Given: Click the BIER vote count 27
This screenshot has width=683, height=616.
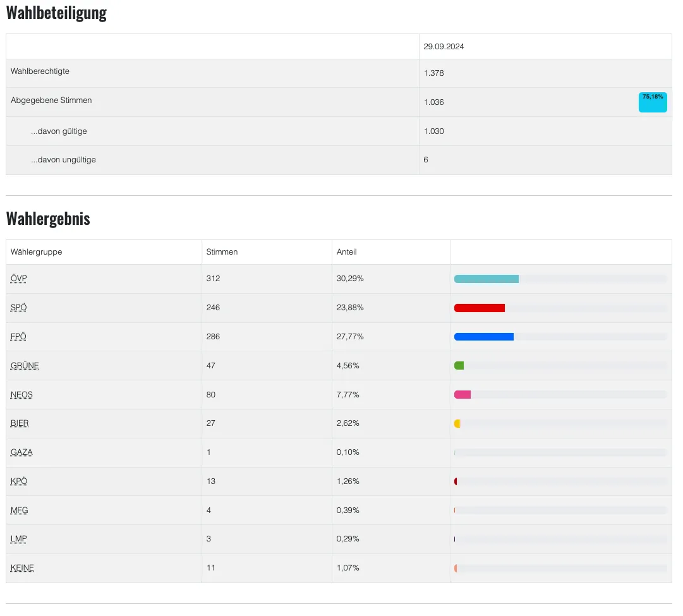Looking at the screenshot, I should pyautogui.click(x=211, y=423).
